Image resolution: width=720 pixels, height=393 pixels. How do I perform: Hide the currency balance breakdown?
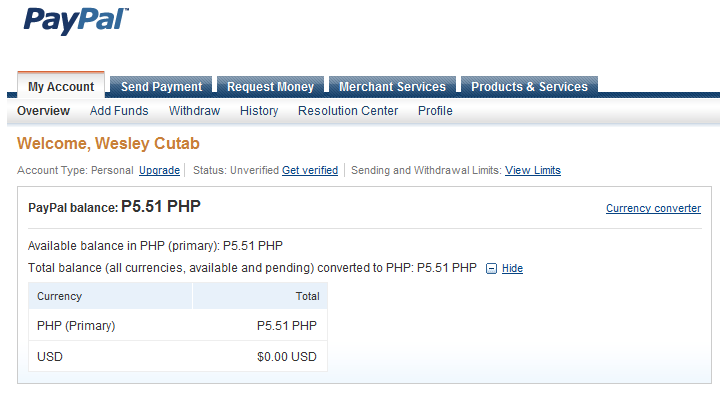coord(512,268)
